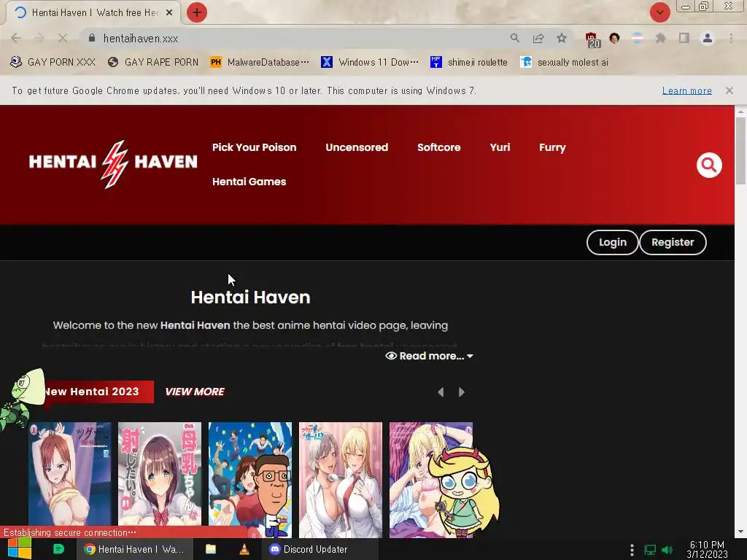Open the Chrome three-dot menu
This screenshot has height=560, width=747.
click(x=731, y=38)
